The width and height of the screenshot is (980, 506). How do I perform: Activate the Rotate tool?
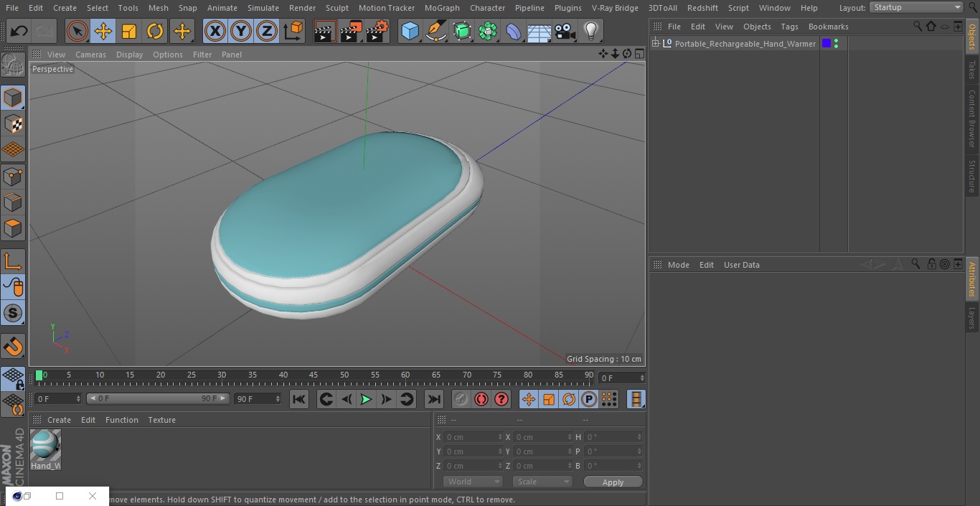coord(155,32)
